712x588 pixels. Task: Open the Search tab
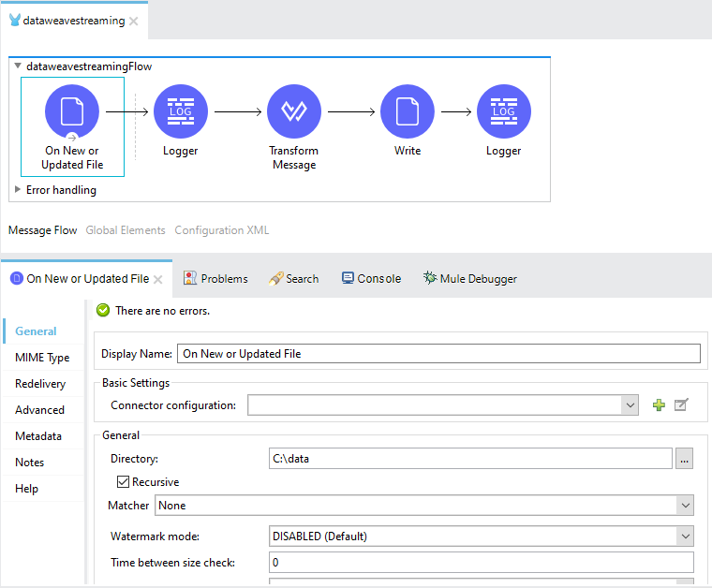coord(294,279)
